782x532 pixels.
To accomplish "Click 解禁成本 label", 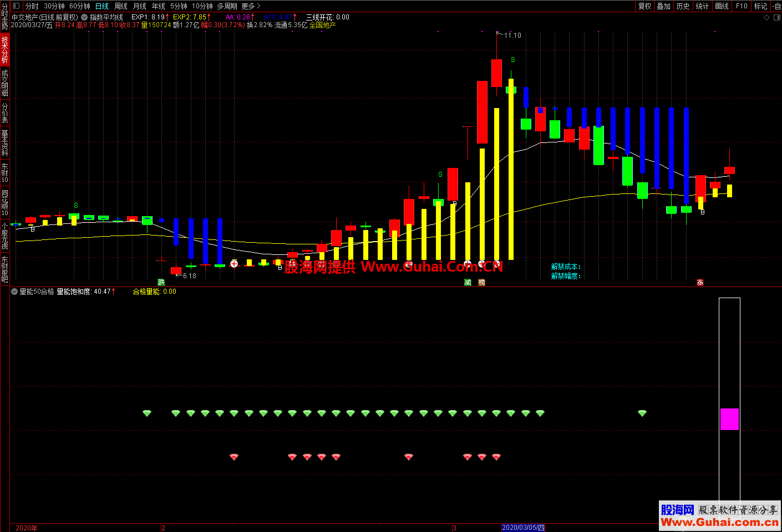I will point(566,267).
